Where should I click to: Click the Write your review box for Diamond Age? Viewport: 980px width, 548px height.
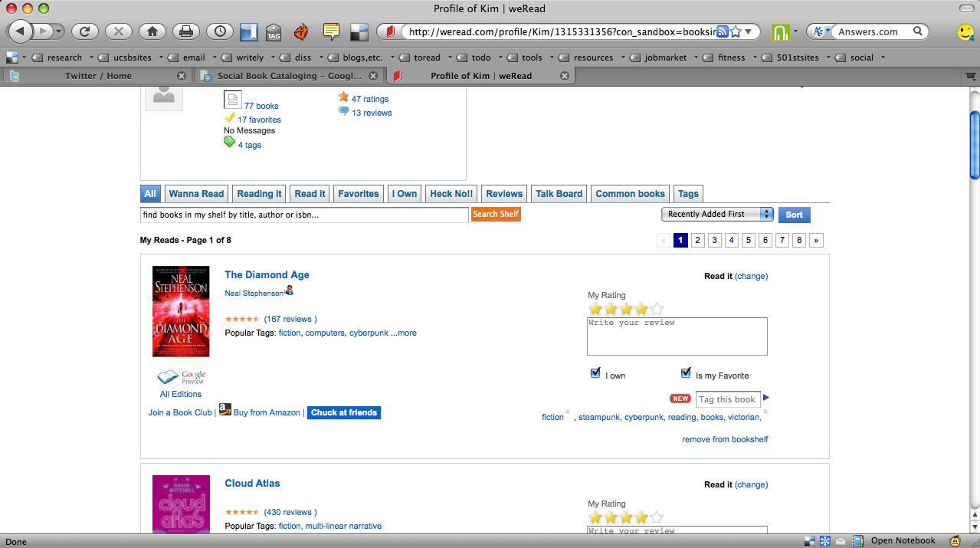pos(677,336)
